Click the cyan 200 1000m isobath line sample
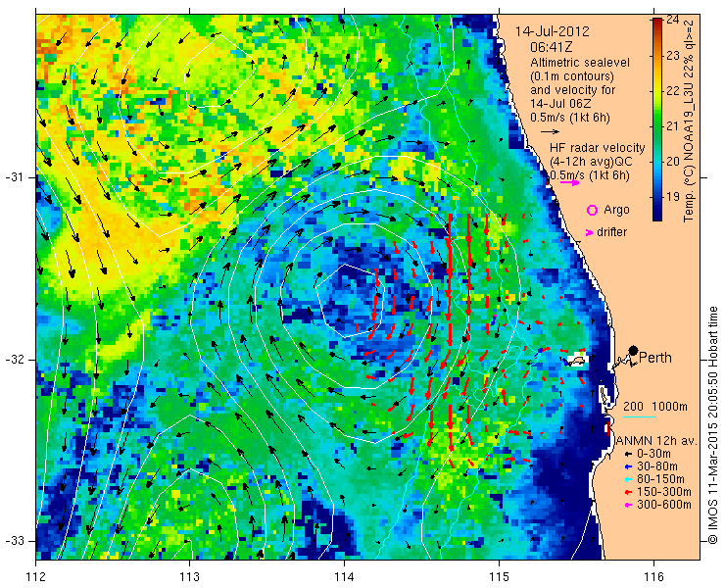The image size is (725, 588). [x=640, y=417]
